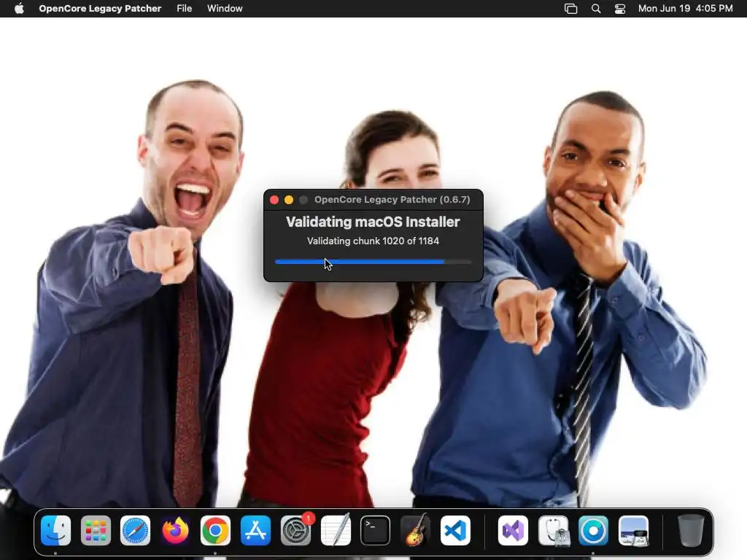Launch Google Chrome from the Dock
The image size is (747, 560).
coord(215,531)
